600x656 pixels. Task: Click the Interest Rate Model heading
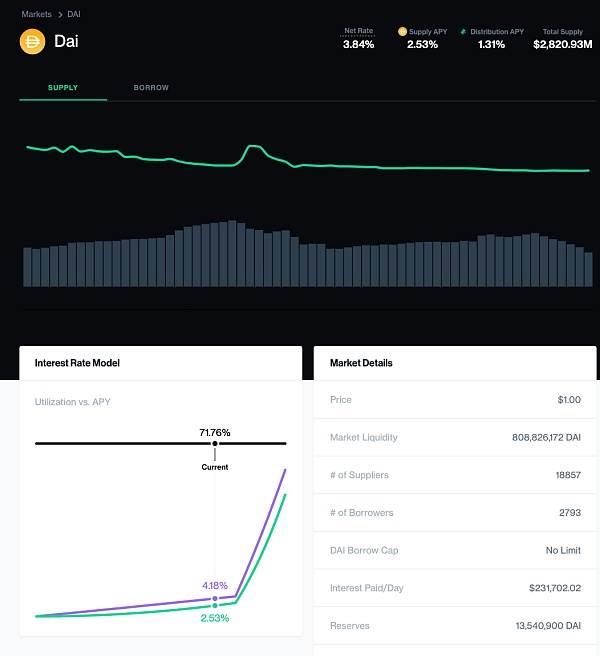click(77, 363)
